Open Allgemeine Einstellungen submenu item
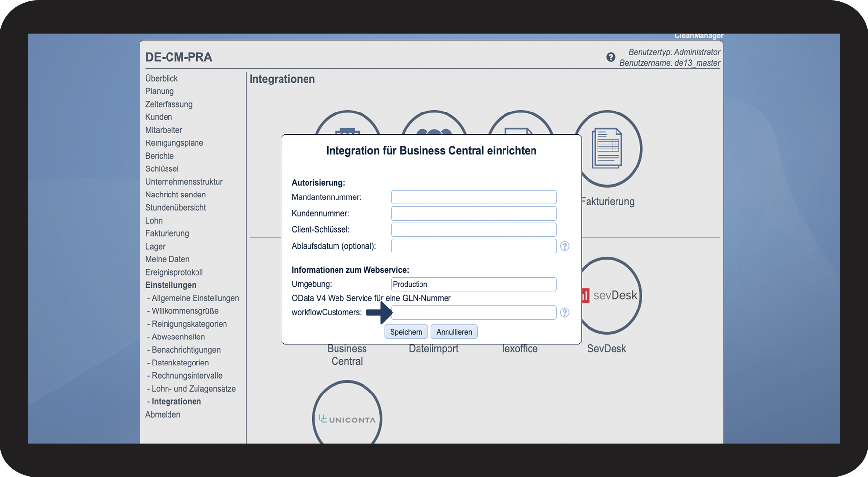Viewport: 868px width, 477px height. 195,298
